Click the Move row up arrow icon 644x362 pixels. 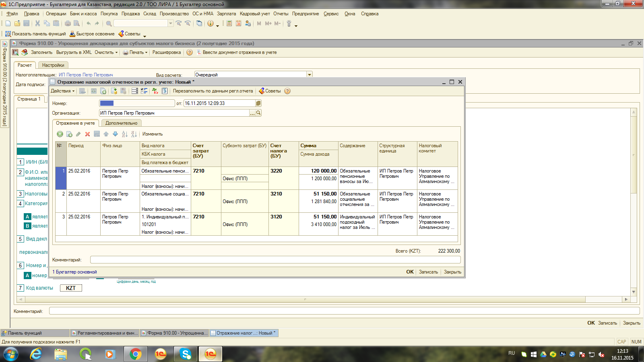[x=106, y=134]
